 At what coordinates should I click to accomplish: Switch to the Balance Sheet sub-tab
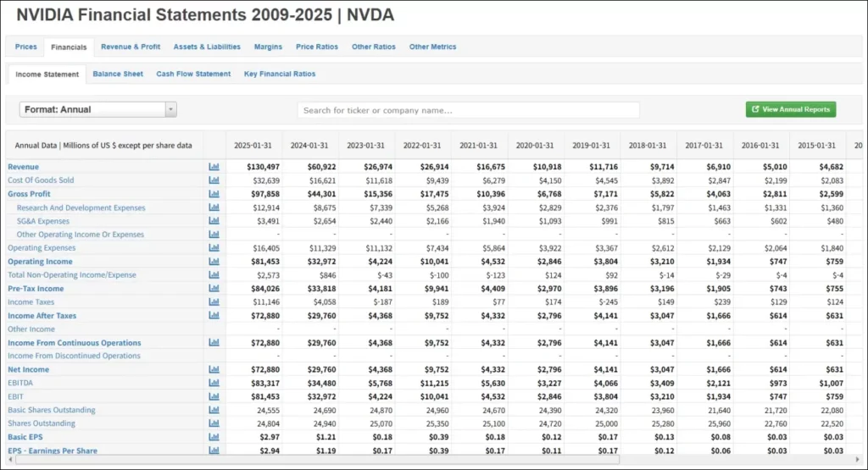tap(118, 74)
